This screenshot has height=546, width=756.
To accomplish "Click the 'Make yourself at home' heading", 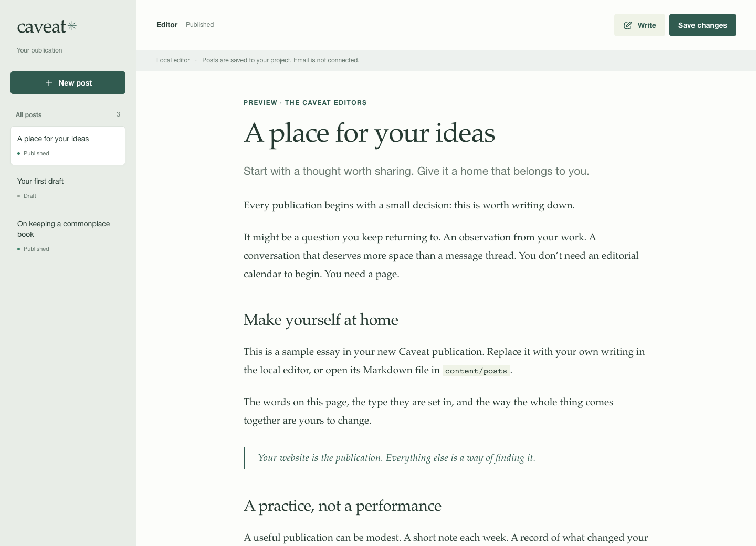I will click(x=321, y=320).
